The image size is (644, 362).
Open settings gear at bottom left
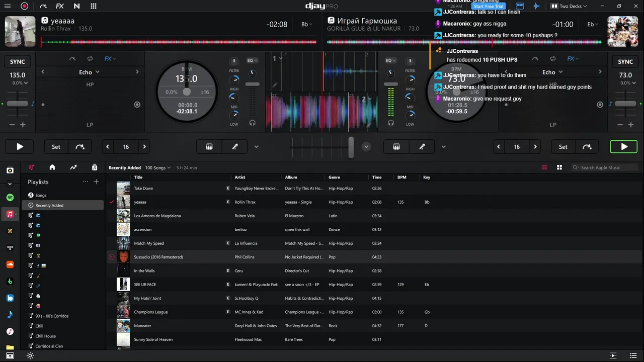(30, 356)
